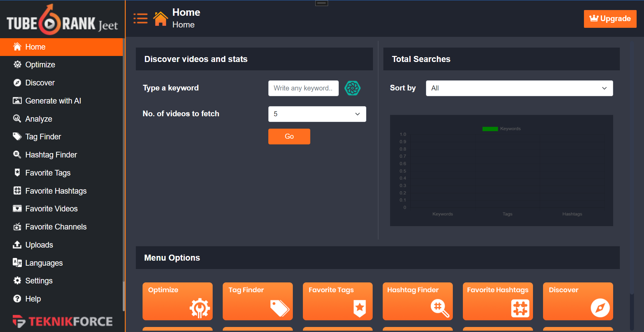The width and height of the screenshot is (644, 332).
Task: Expand the No. of videos to fetch dropdown
Action: [317, 114]
